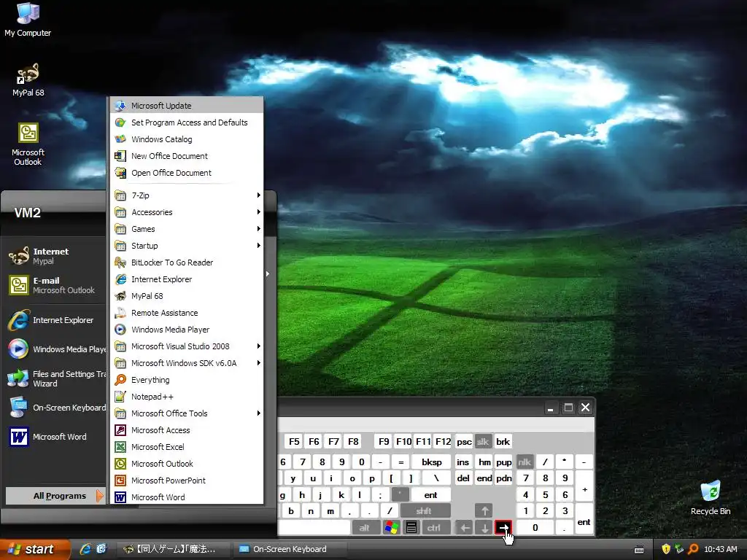
Task: Click the del key
Action: tap(463, 478)
